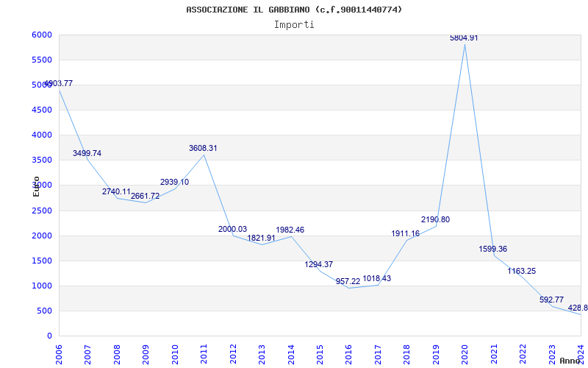This screenshot has height=368, width=588.
Task: Select the 5804.91 peak data label
Action: (464, 38)
